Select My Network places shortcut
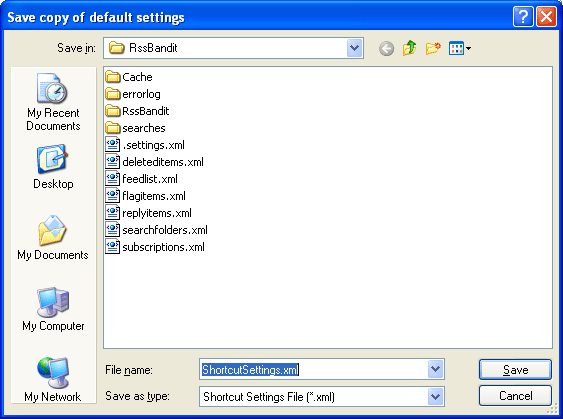Screen dimensions: 563x419 click(53, 379)
